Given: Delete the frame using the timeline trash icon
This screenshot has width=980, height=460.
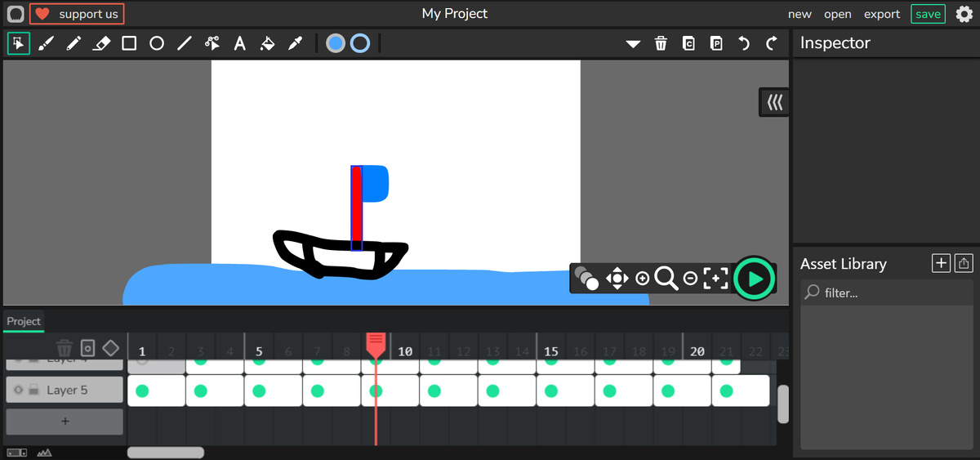Looking at the screenshot, I should [65, 348].
